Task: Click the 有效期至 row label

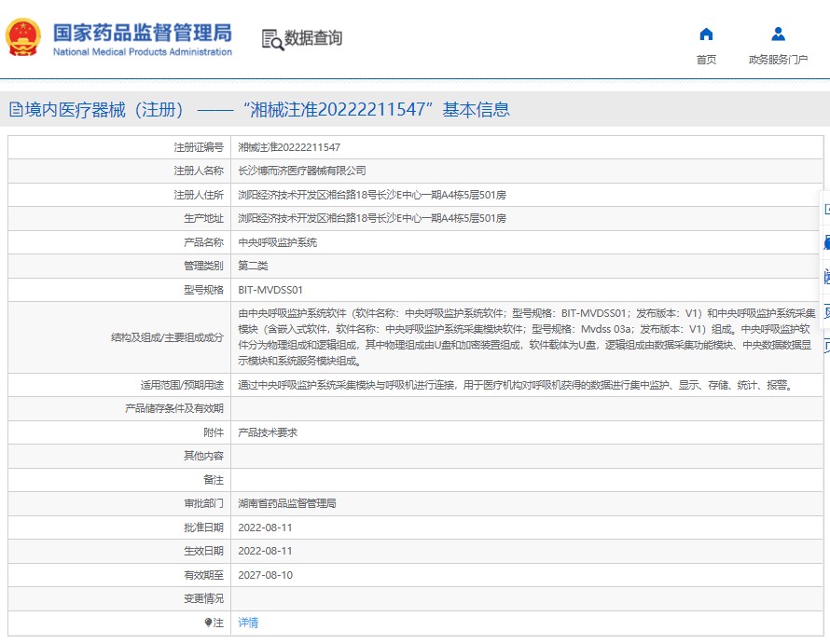Action: click(x=204, y=575)
